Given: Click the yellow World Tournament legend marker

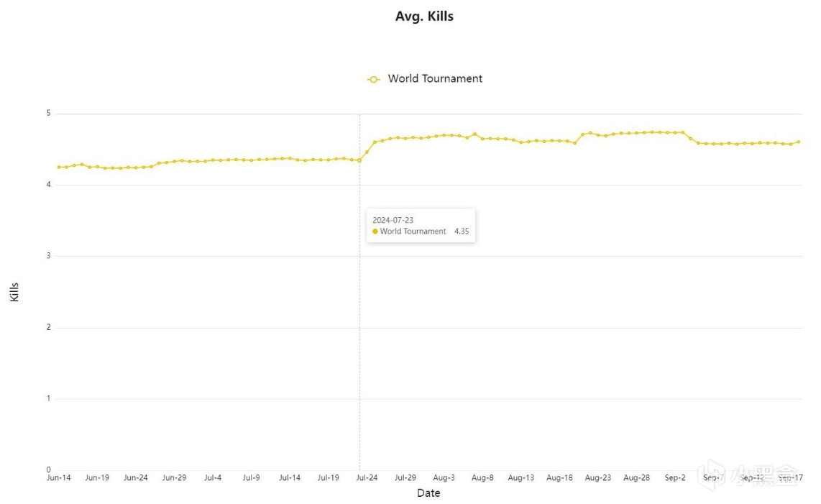Looking at the screenshot, I should 373,79.
